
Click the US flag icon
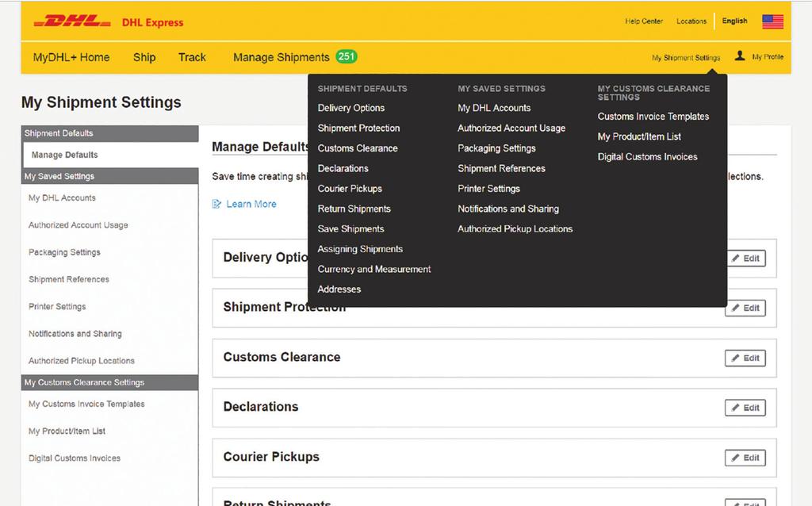(772, 21)
